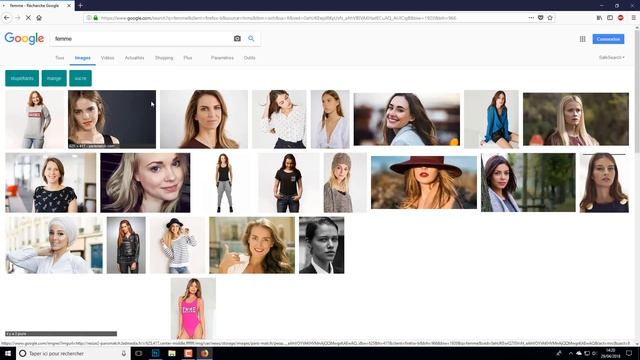Toggle the Firefox sidebar icon

pos(610,18)
